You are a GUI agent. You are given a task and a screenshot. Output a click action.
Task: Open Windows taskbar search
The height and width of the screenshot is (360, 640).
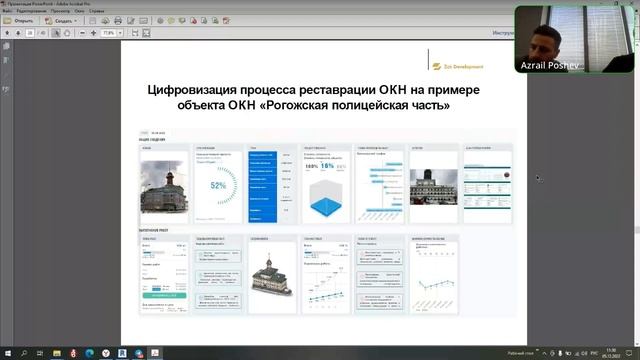point(24,353)
